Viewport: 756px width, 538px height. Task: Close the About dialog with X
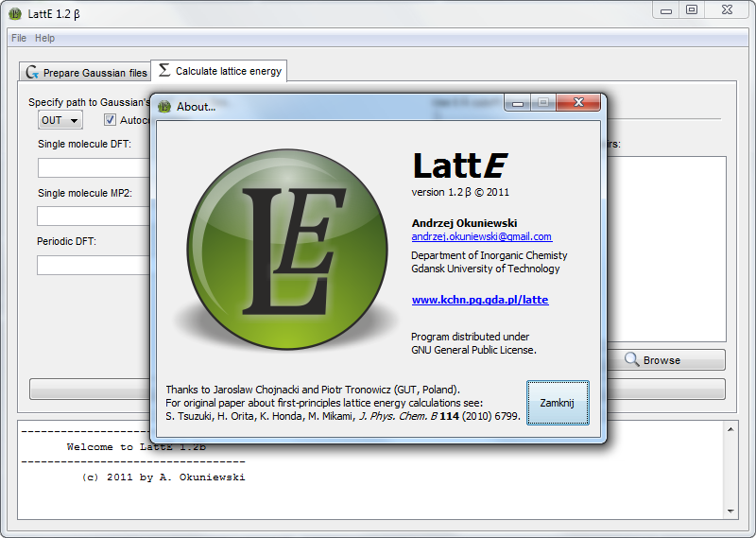[x=578, y=102]
